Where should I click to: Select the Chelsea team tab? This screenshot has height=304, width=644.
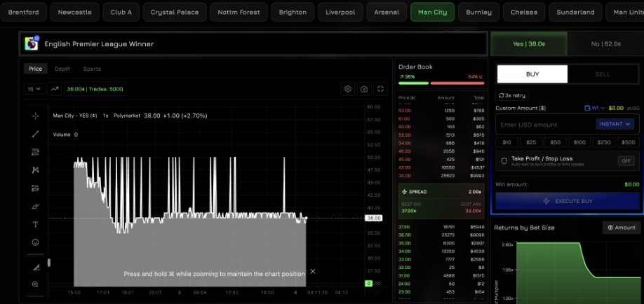pos(524,13)
